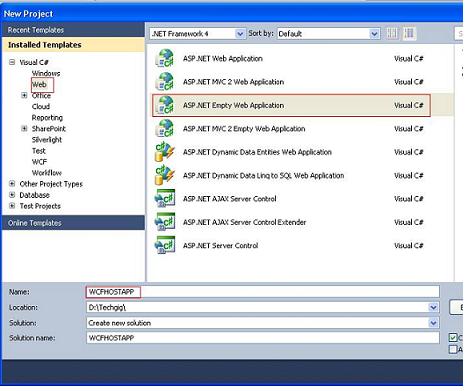Click the Name field containing WCFHOSTAPP
Viewport: 466px width, 391px height.
(263, 292)
